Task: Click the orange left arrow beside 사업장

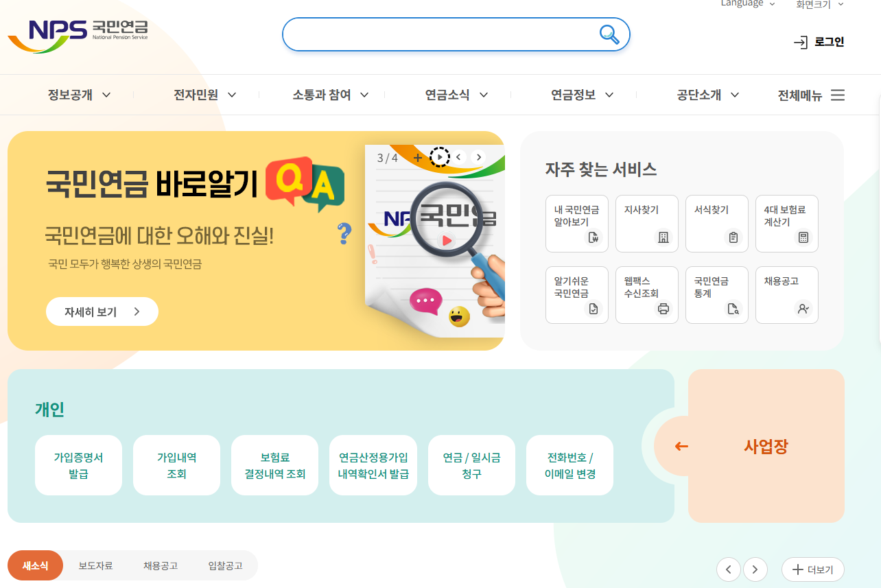Action: [x=681, y=447]
